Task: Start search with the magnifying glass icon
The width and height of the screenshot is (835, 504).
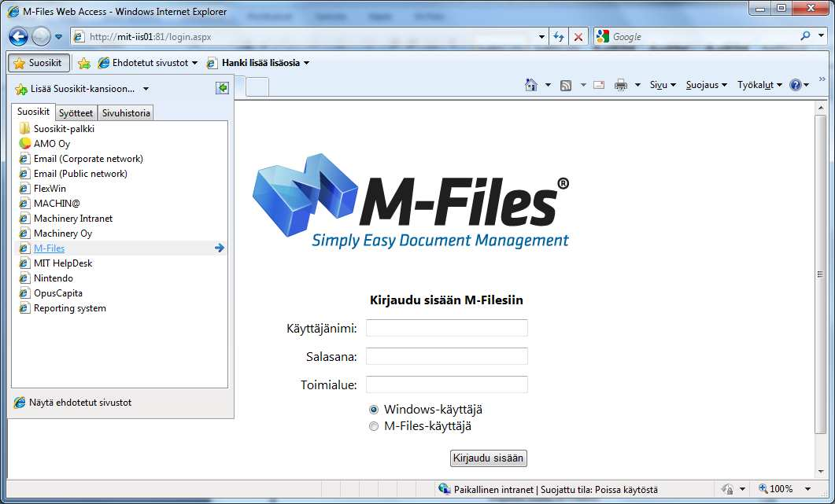Action: pyautogui.click(x=805, y=36)
